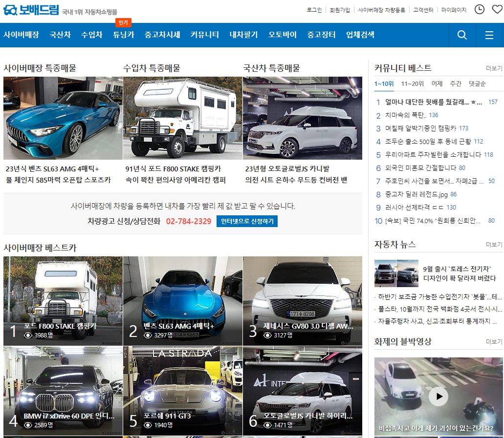
Task: Select the 어제 tab
Action: [437, 84]
